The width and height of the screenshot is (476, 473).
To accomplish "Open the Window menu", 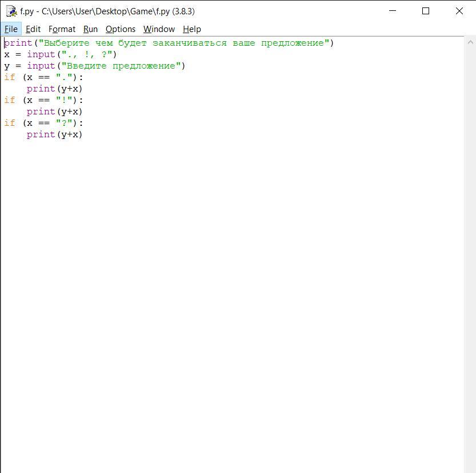I will pos(159,29).
